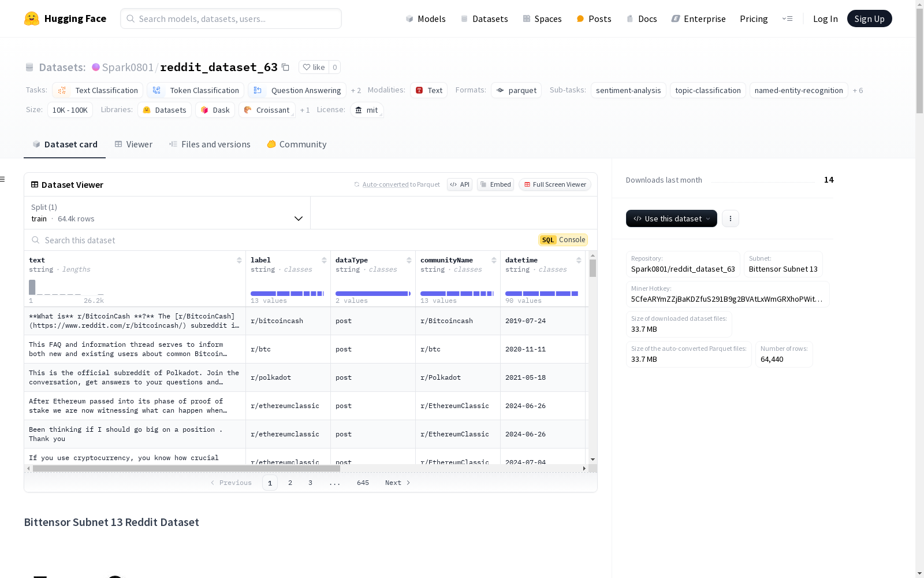924x578 pixels.
Task: Toggle sorting on the text column
Action: 239,260
